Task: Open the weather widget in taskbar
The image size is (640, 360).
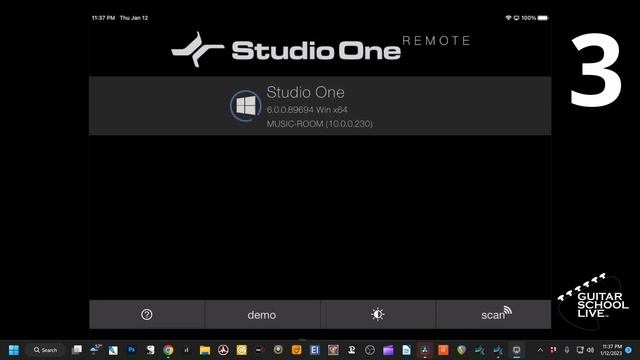Action: pos(95,350)
